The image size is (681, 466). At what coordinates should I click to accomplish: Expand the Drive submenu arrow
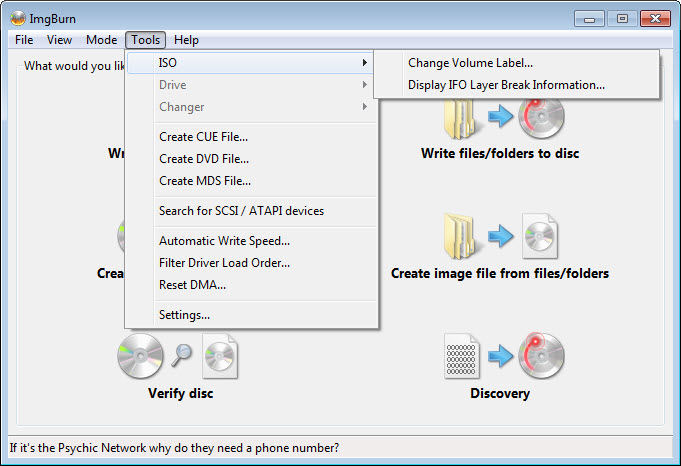tap(365, 85)
